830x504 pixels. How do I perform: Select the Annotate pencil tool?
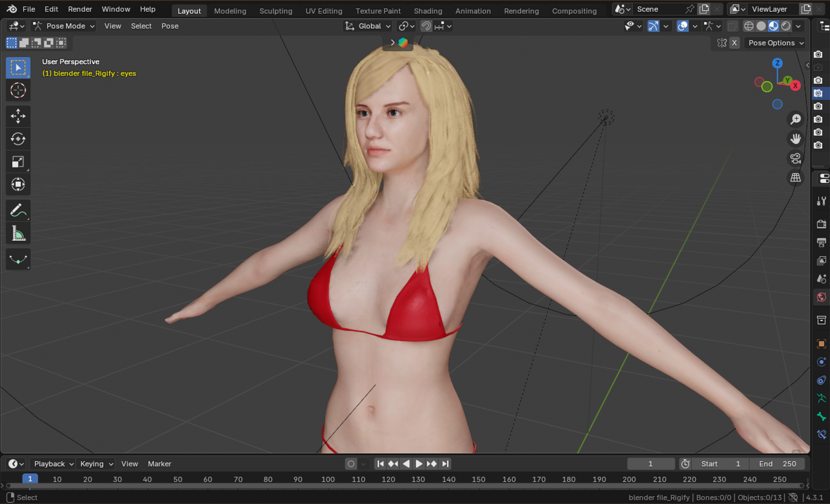pyautogui.click(x=18, y=210)
